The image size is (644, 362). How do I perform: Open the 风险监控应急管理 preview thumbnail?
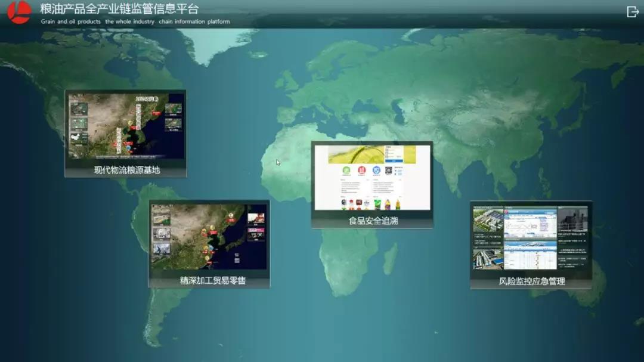tap(531, 238)
